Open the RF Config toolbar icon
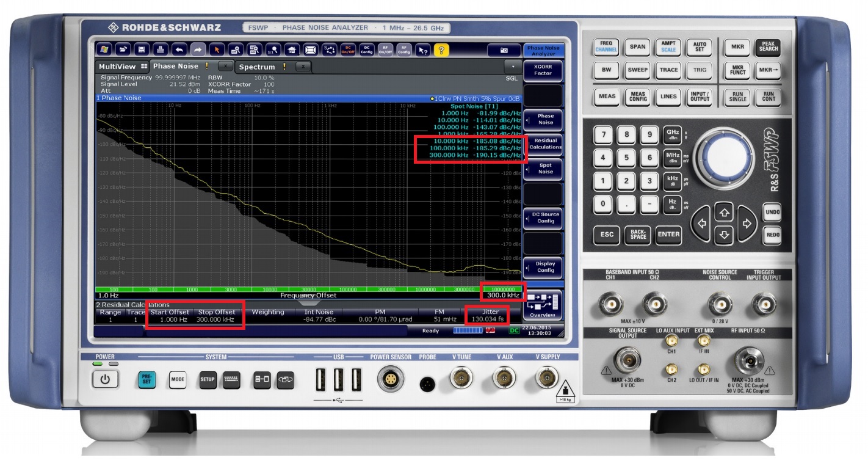 [x=404, y=49]
